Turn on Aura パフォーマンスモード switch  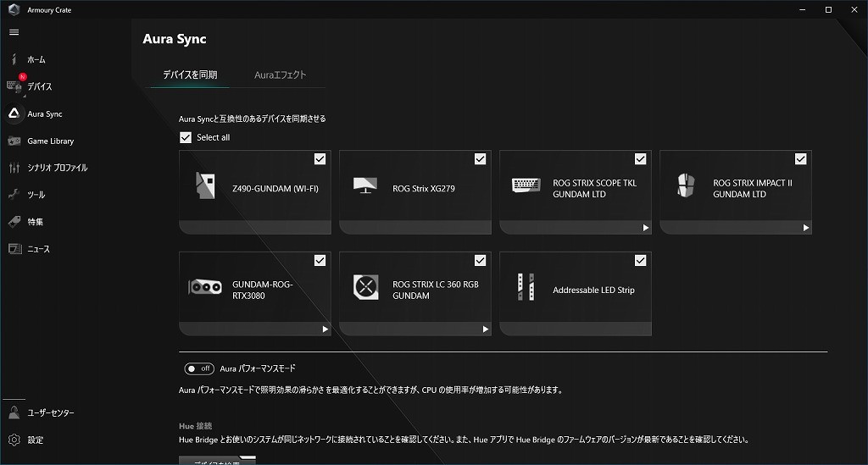[199, 368]
